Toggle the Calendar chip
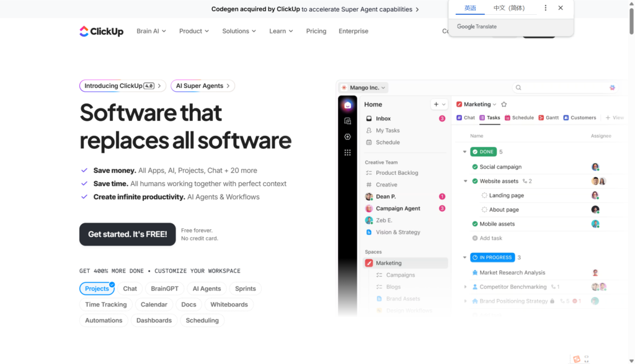The width and height of the screenshot is (635, 364). pyautogui.click(x=154, y=304)
